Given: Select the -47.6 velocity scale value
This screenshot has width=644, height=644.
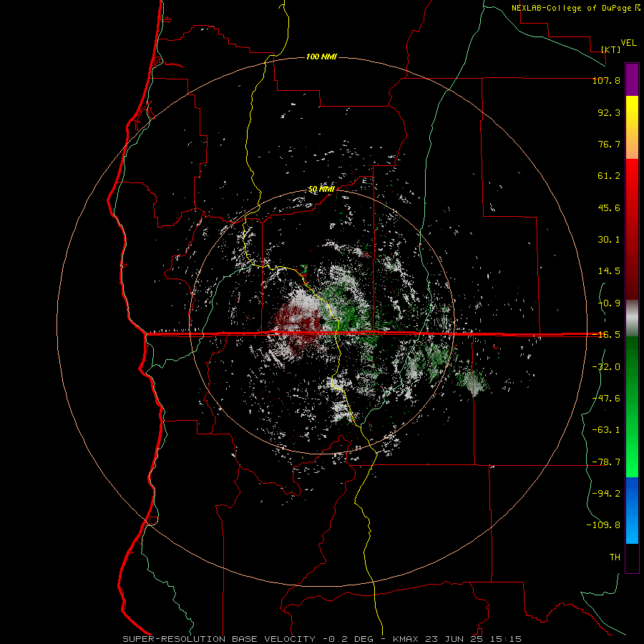Looking at the screenshot, I should point(606,399).
